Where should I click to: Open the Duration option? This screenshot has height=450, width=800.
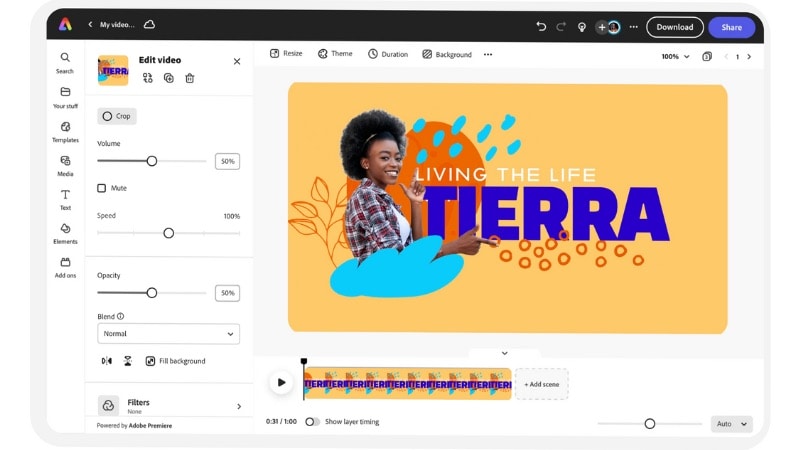point(388,54)
